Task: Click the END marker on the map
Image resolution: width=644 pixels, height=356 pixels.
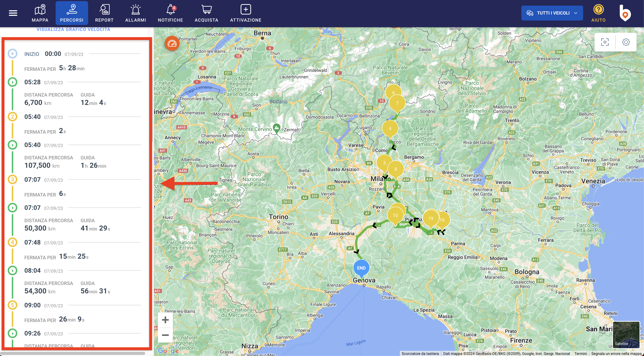Action: (x=361, y=268)
